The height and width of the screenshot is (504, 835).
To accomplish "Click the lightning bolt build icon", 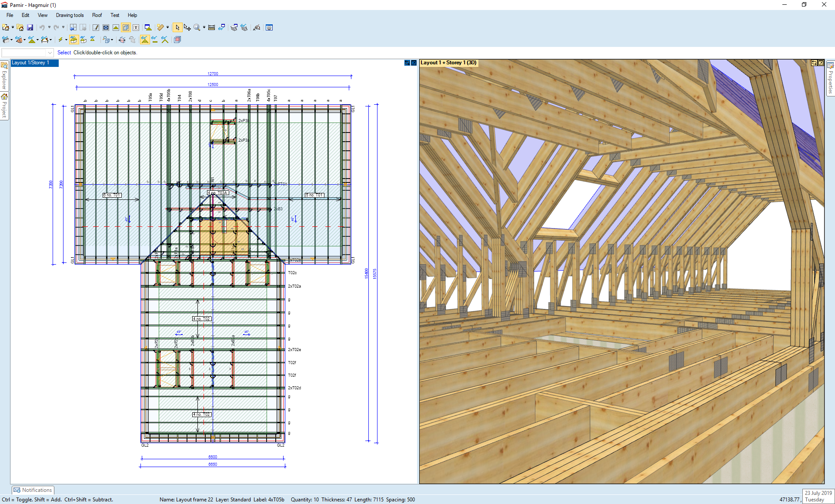I will (60, 40).
